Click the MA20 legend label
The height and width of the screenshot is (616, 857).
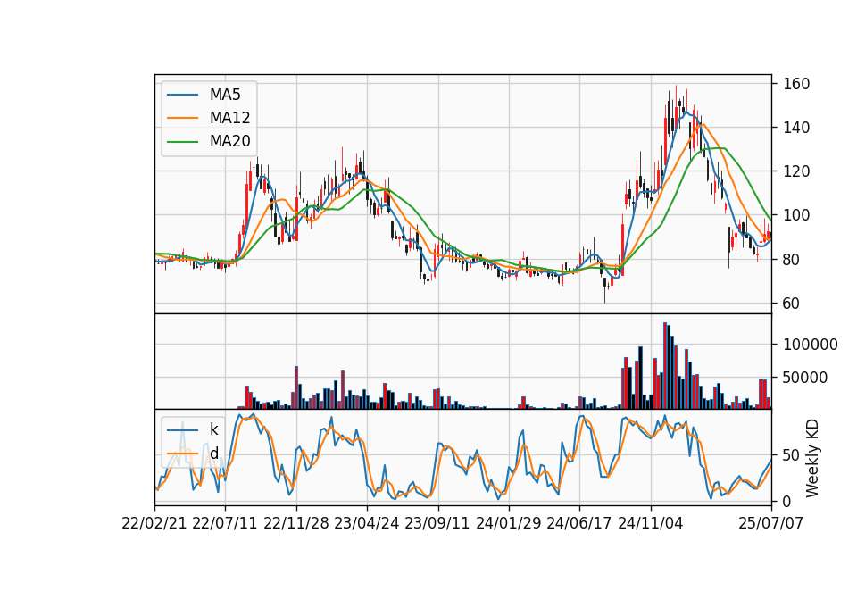229,141
